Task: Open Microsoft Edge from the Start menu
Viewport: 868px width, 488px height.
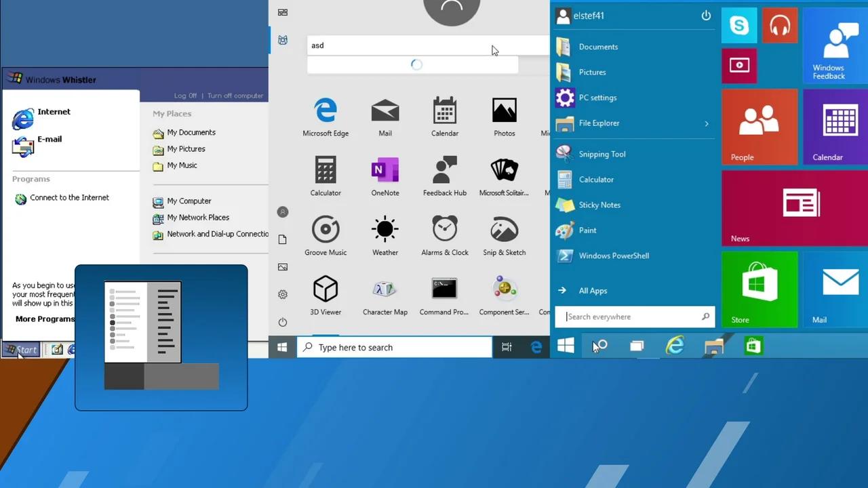Action: click(325, 115)
